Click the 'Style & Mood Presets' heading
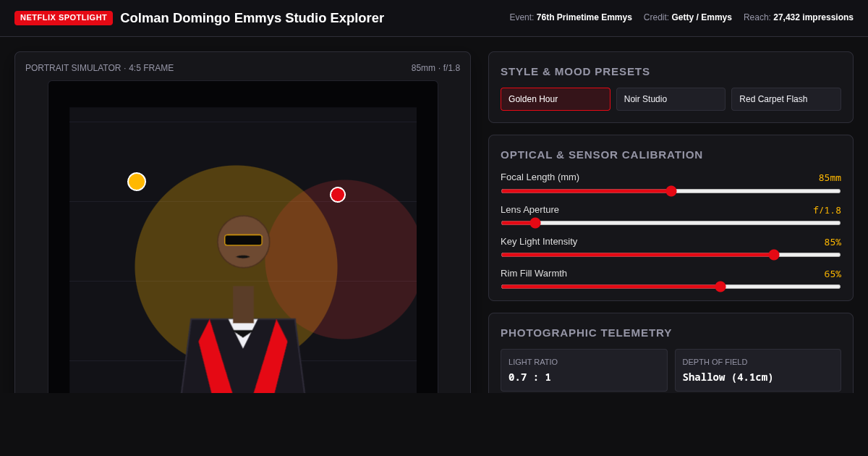 (x=575, y=72)
